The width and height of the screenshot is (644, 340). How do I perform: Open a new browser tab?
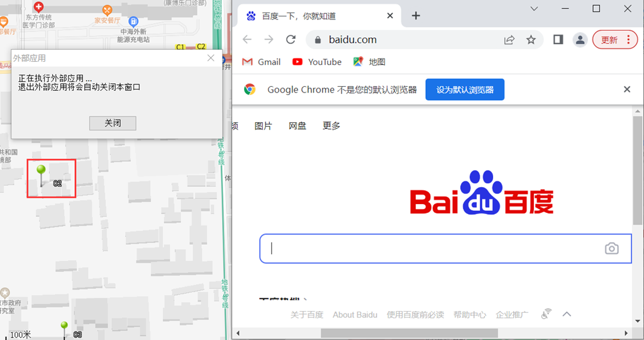(x=416, y=16)
